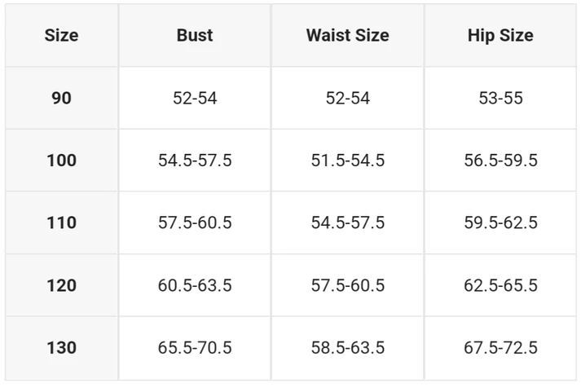Click waist value 51.5-54.5
The image size is (581, 392).
click(348, 161)
